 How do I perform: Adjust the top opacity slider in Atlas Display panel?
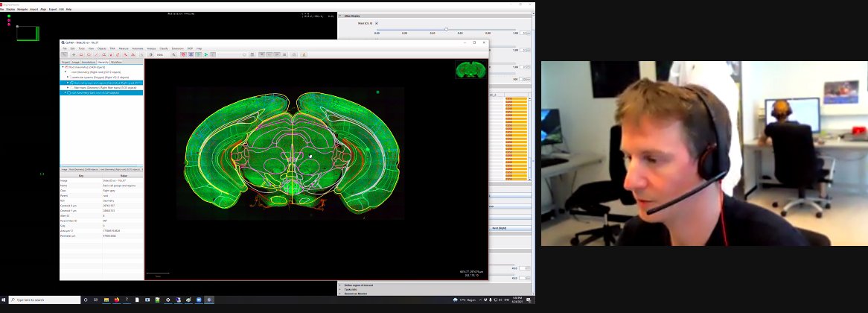pyautogui.click(x=446, y=29)
